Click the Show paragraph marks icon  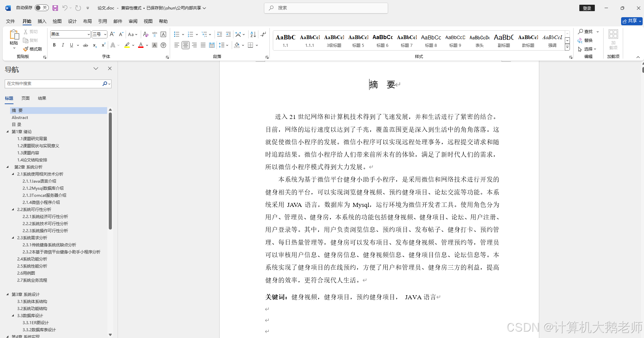[263, 34]
